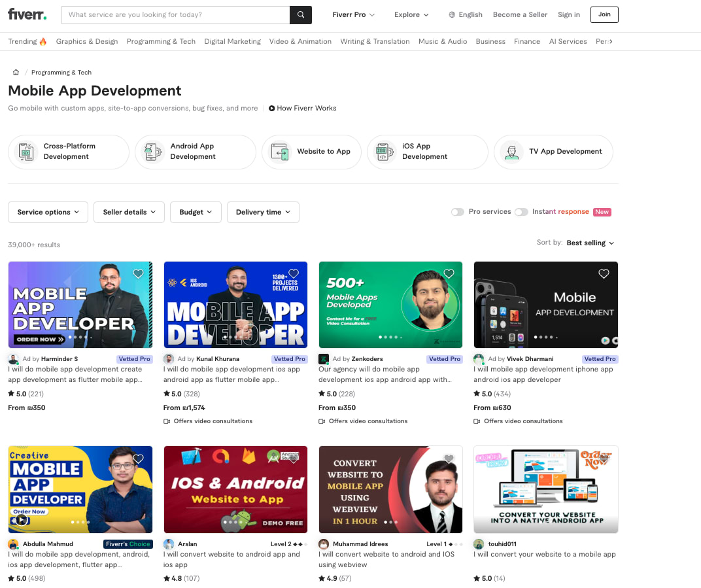Enable the Pro services toggle
The image size is (701, 588).
click(457, 212)
